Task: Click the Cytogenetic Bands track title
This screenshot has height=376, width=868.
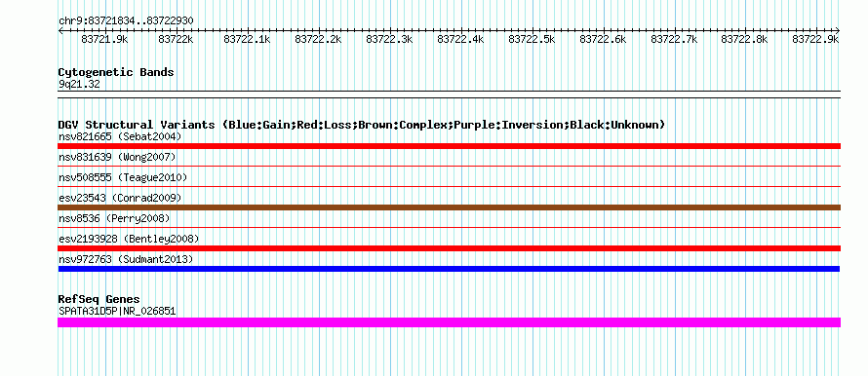Action: (116, 72)
